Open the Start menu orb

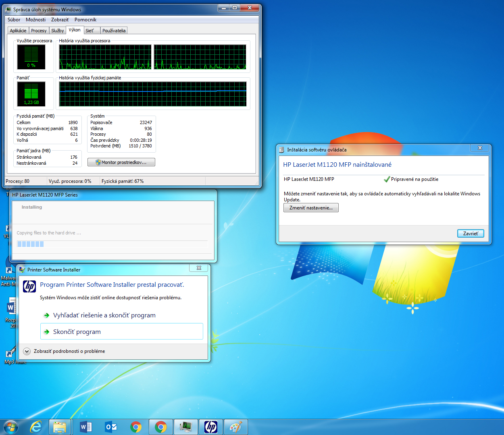[x=10, y=427]
